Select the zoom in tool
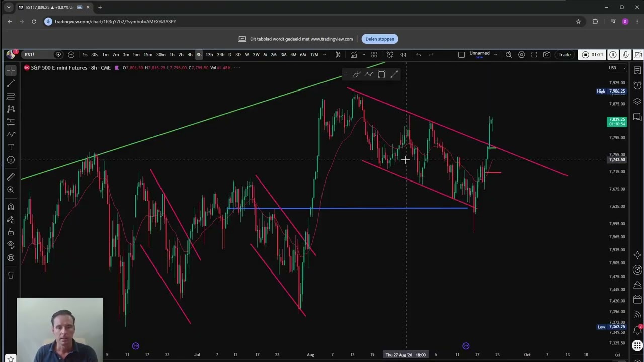Image resolution: width=644 pixels, height=362 pixels. (x=11, y=190)
